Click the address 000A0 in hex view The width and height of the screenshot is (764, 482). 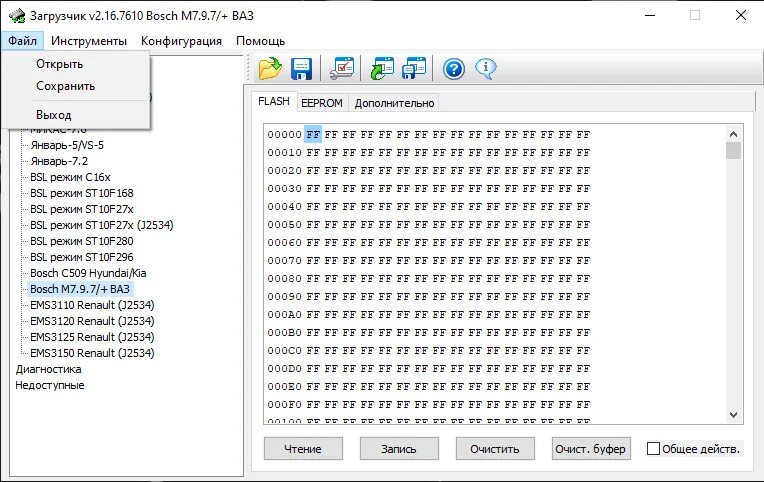click(285, 315)
